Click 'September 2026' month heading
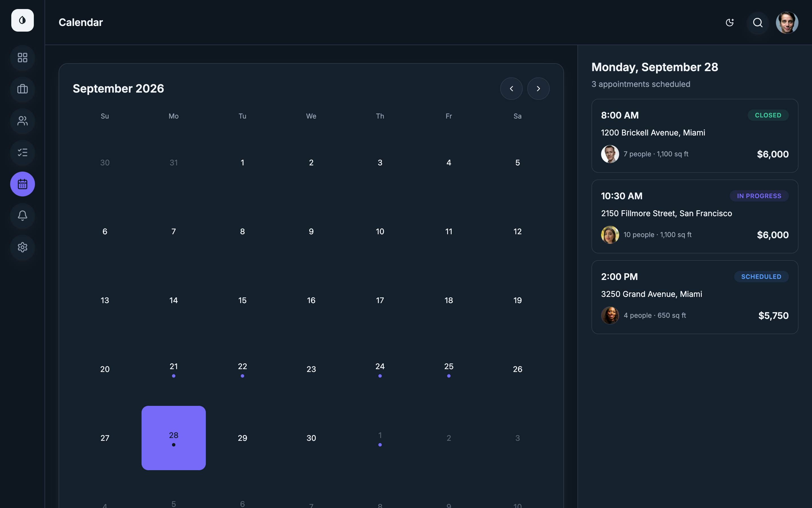 (x=118, y=88)
